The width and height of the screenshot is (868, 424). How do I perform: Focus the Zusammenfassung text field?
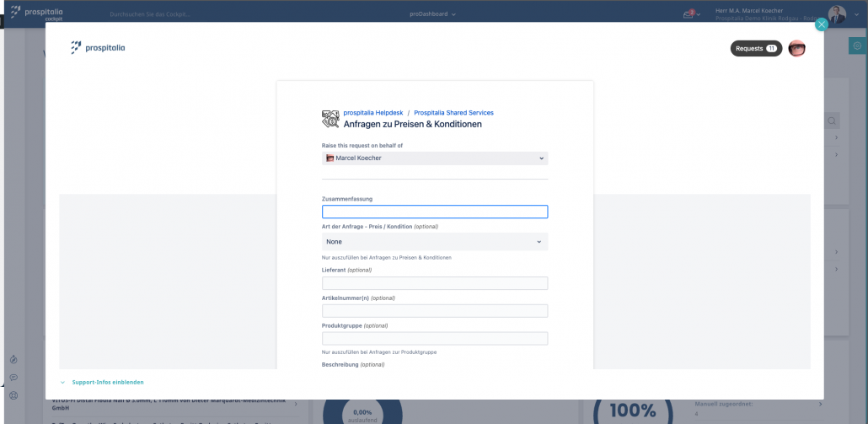(435, 212)
